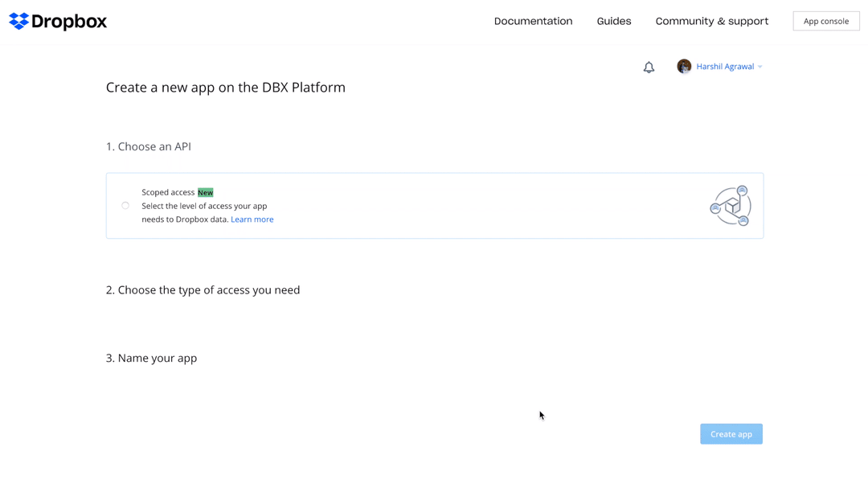Click the App console button

pyautogui.click(x=826, y=21)
